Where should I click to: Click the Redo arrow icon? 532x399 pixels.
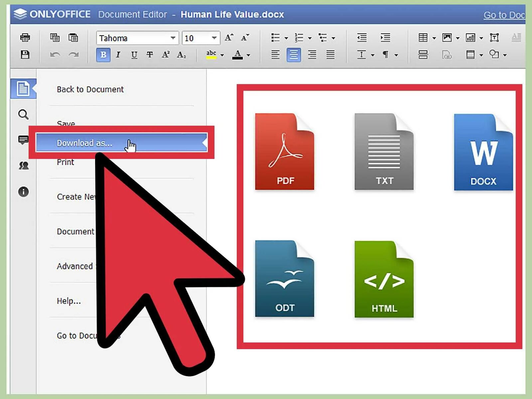(73, 55)
